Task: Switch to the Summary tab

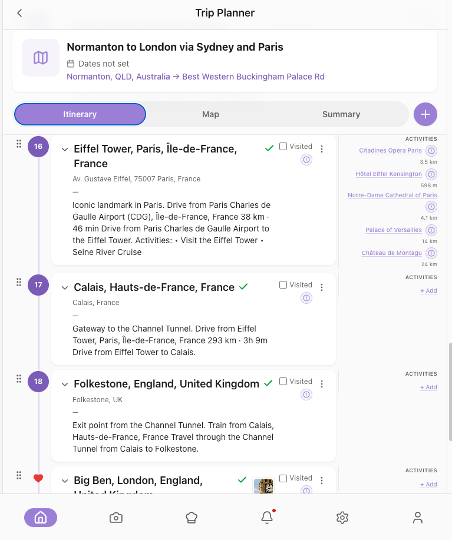Action: pyautogui.click(x=341, y=114)
